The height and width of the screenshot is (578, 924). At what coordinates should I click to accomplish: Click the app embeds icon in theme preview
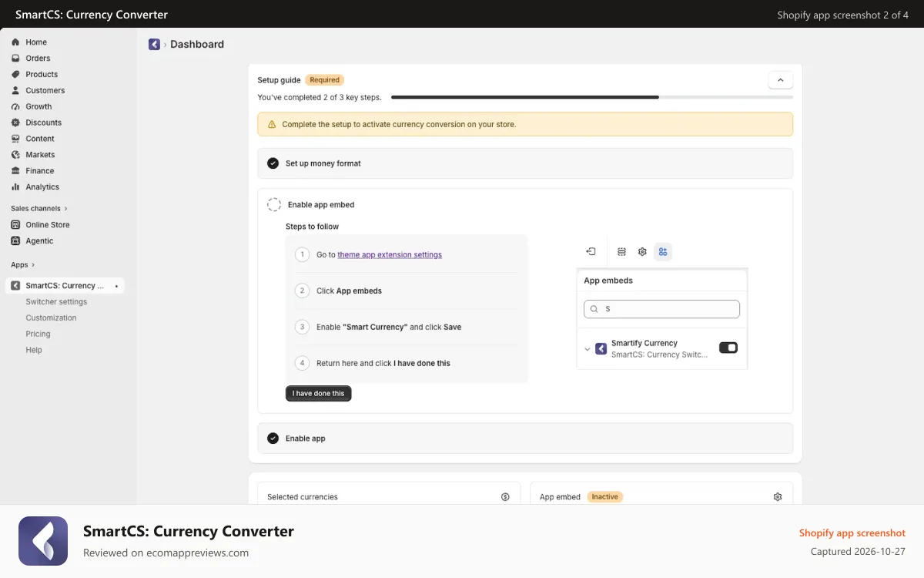(x=663, y=251)
